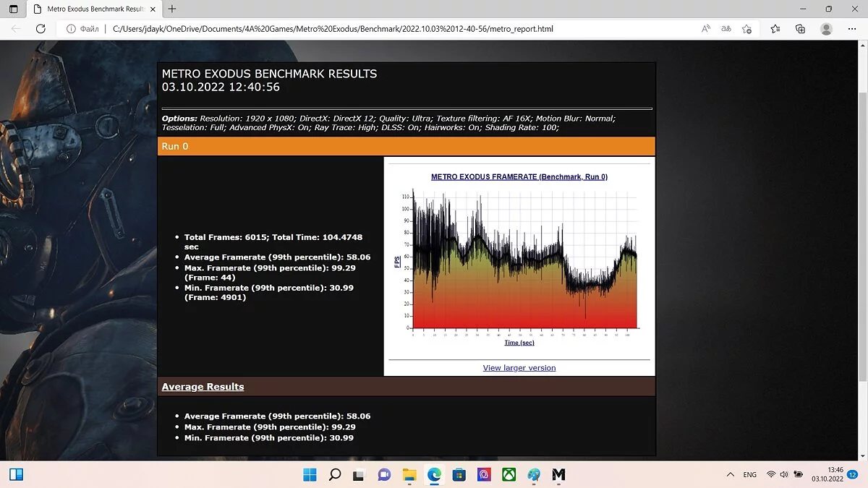This screenshot has width=868, height=488.
Task: Open Microsoft Store from taskbar
Action: click(459, 475)
